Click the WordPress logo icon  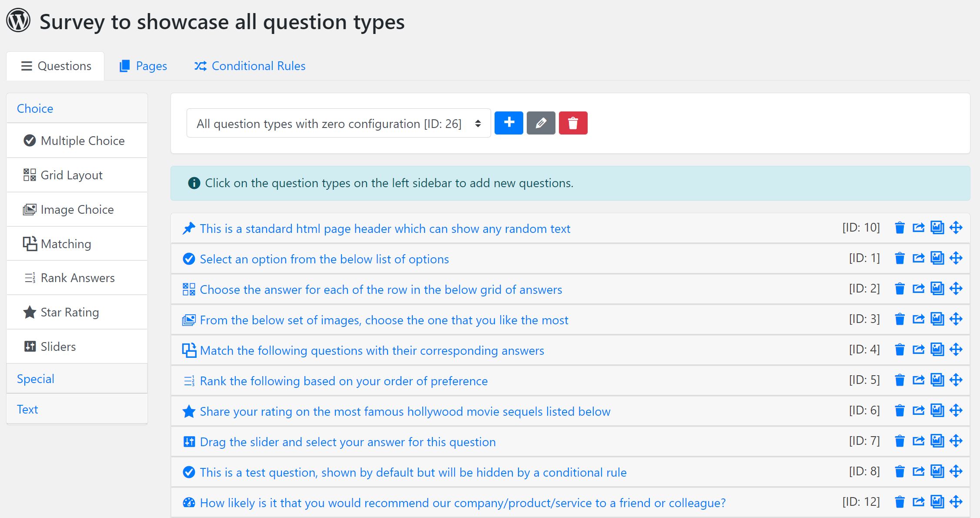pyautogui.click(x=18, y=20)
